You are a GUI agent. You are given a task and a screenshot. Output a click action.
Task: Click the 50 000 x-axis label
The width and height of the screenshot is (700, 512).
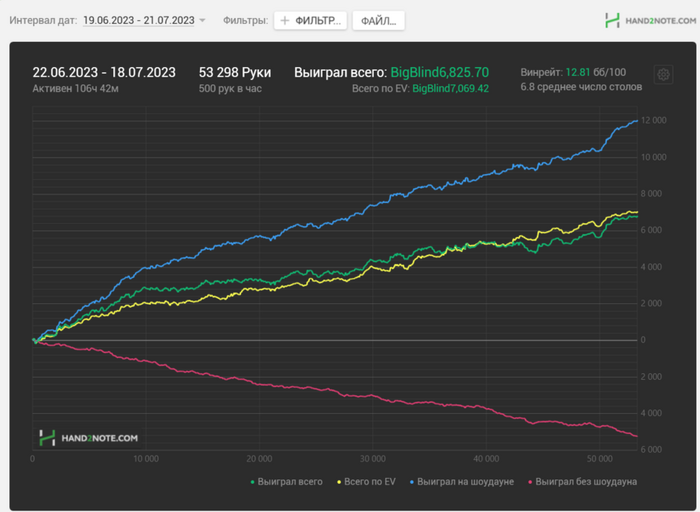(x=600, y=459)
